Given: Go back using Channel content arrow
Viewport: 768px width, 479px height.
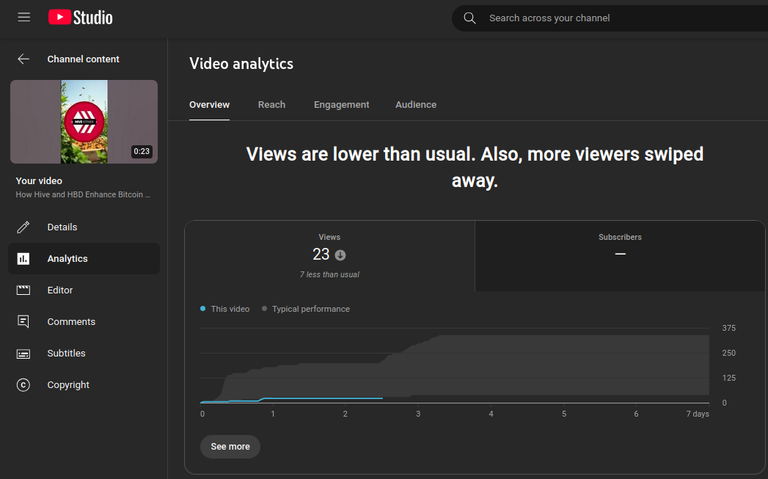Looking at the screenshot, I should (x=24, y=59).
